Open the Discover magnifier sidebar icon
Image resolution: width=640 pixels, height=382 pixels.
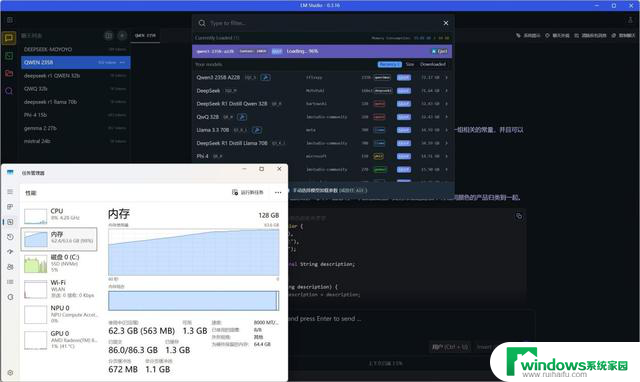point(9,91)
